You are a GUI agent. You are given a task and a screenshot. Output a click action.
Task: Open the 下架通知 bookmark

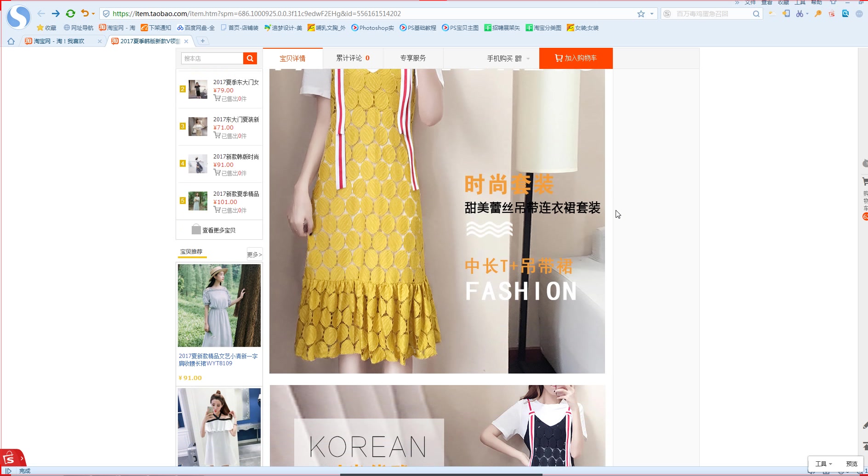tap(156, 28)
